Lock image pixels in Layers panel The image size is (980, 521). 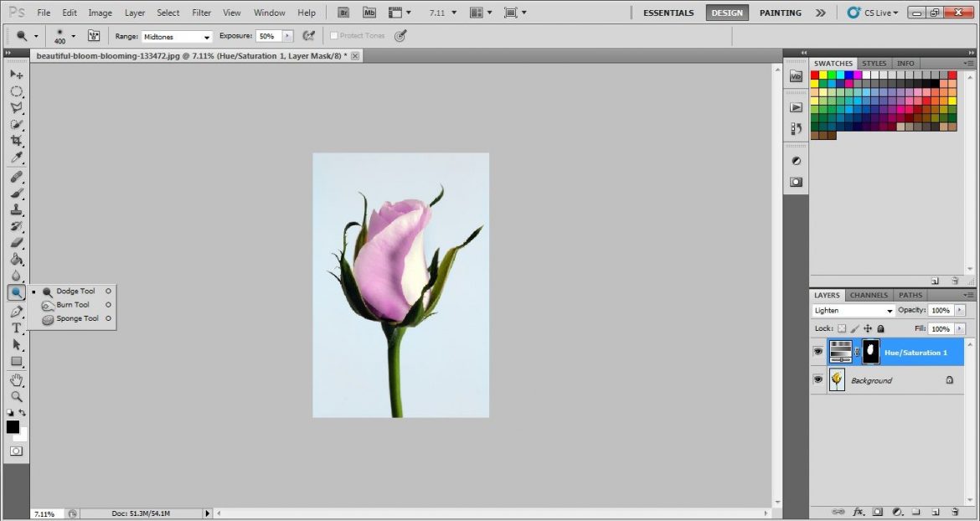coord(854,328)
